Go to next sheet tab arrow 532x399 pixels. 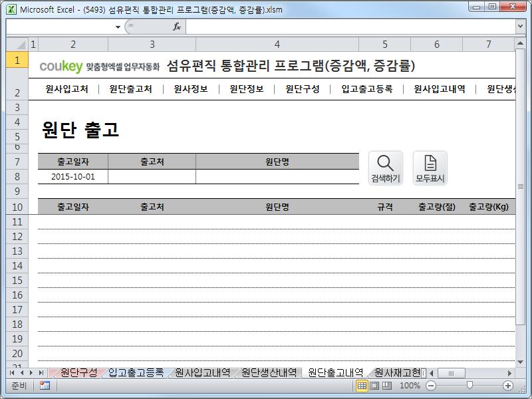[x=31, y=373]
